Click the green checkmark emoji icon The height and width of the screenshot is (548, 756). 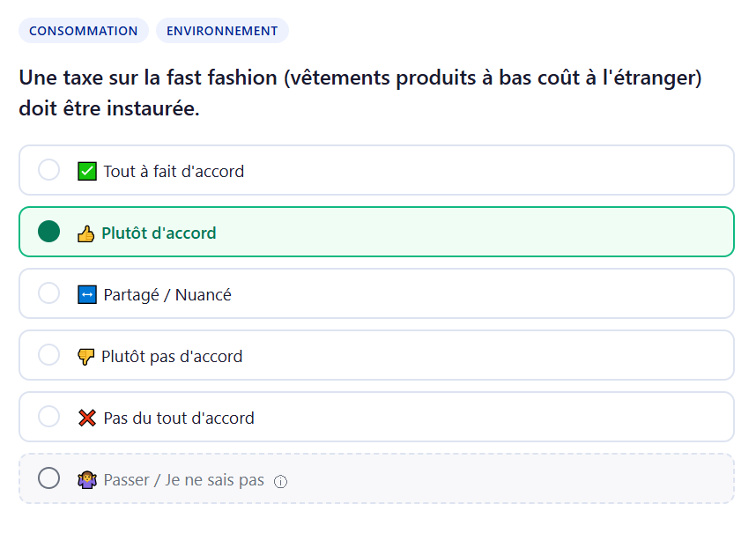(x=86, y=171)
